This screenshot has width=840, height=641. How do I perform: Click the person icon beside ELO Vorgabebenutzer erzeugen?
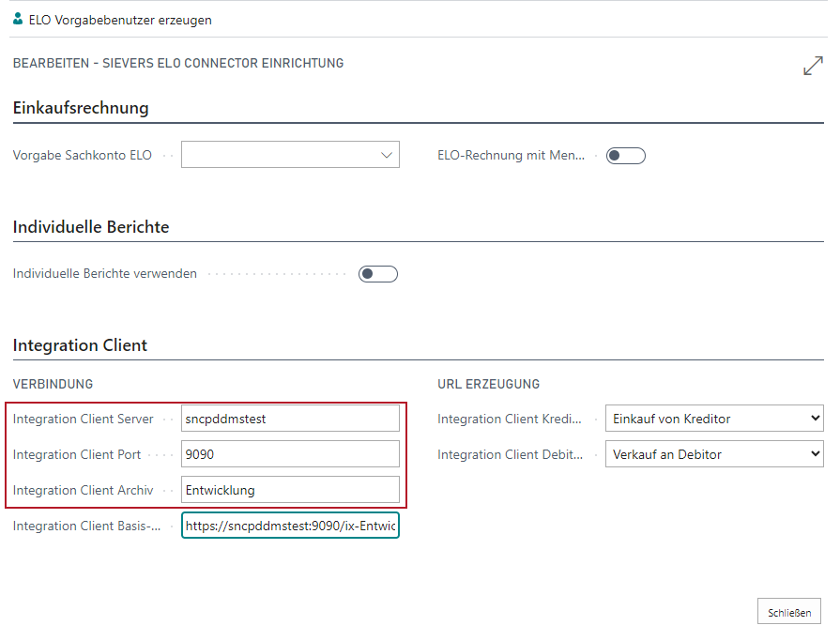point(19,19)
